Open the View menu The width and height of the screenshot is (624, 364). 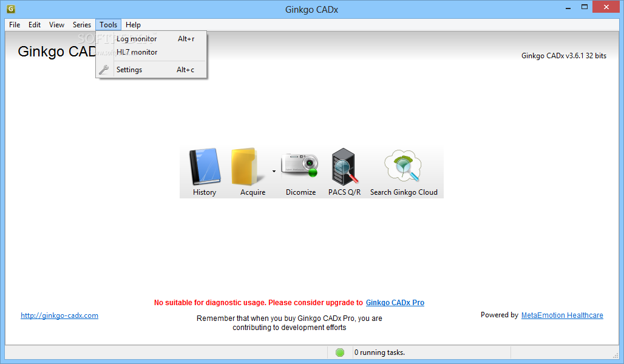click(56, 25)
